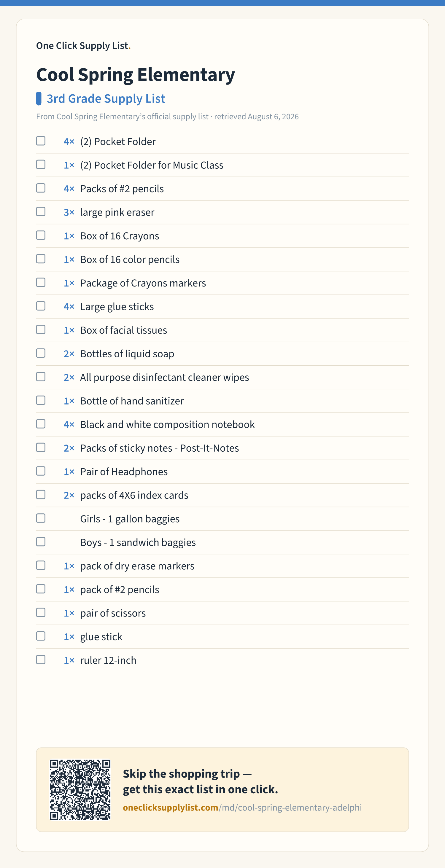Check Black and white composition notebook
445x868 pixels.
(41, 424)
